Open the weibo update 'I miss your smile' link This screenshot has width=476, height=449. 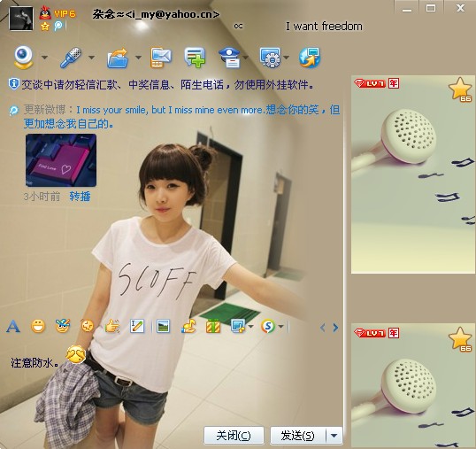click(x=181, y=117)
